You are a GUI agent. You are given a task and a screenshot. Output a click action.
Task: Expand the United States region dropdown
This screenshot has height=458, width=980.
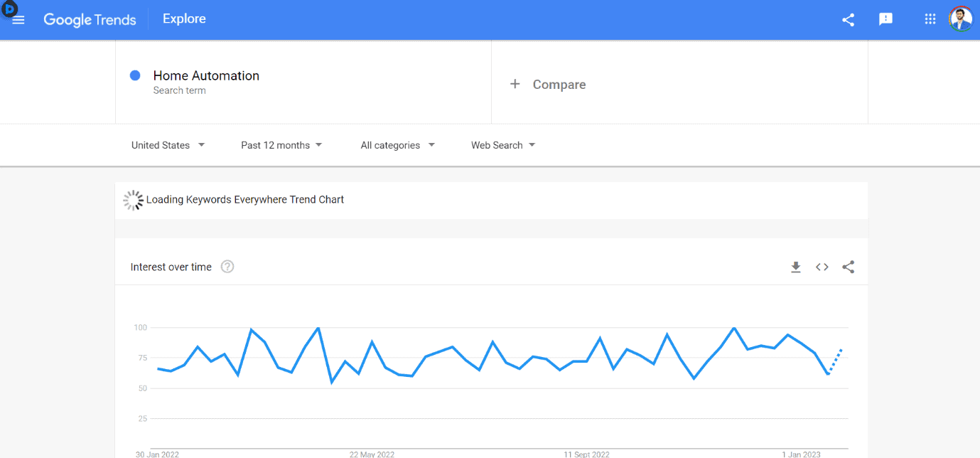pos(168,145)
